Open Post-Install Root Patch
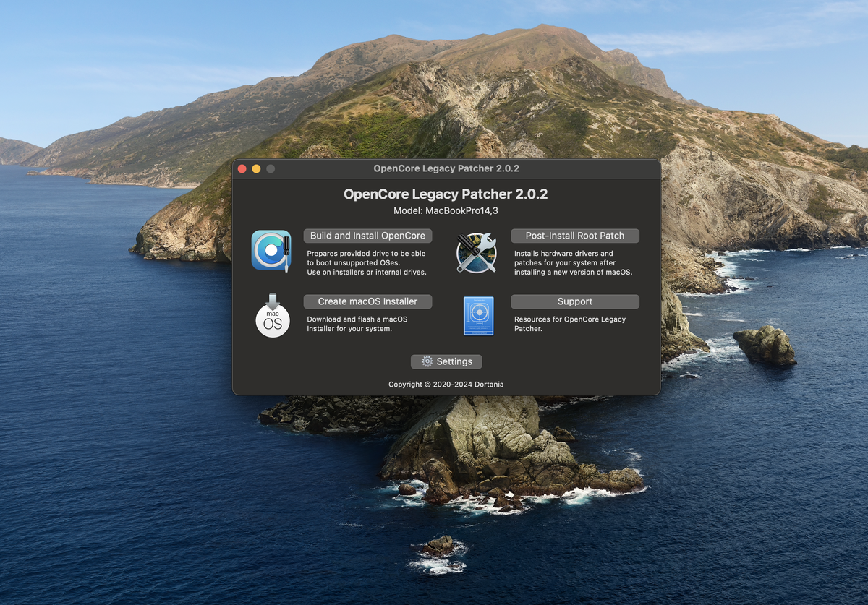This screenshot has height=605, width=868. (x=575, y=236)
